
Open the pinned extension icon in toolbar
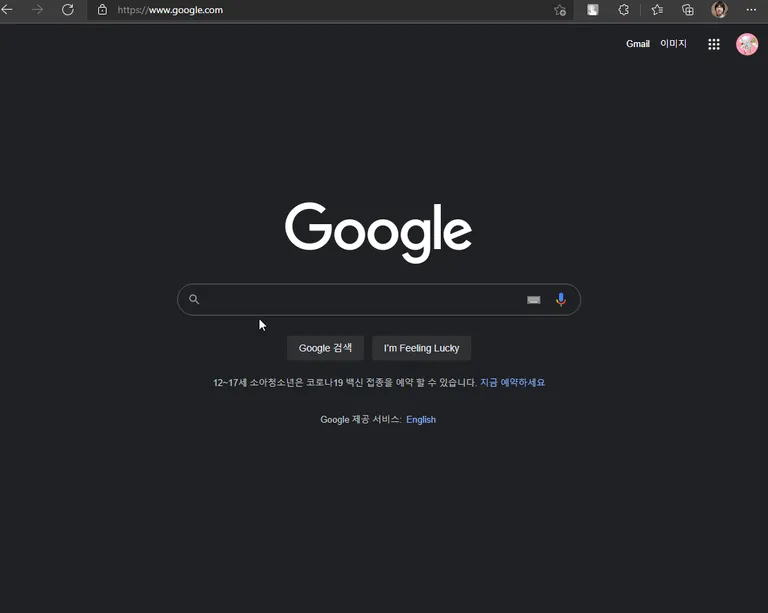[593, 10]
